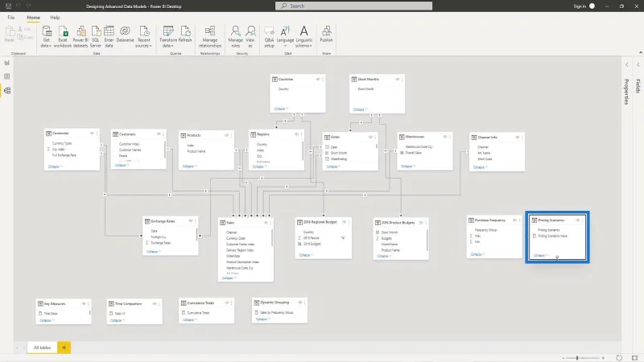Select Model view in sidebar

tap(7, 90)
